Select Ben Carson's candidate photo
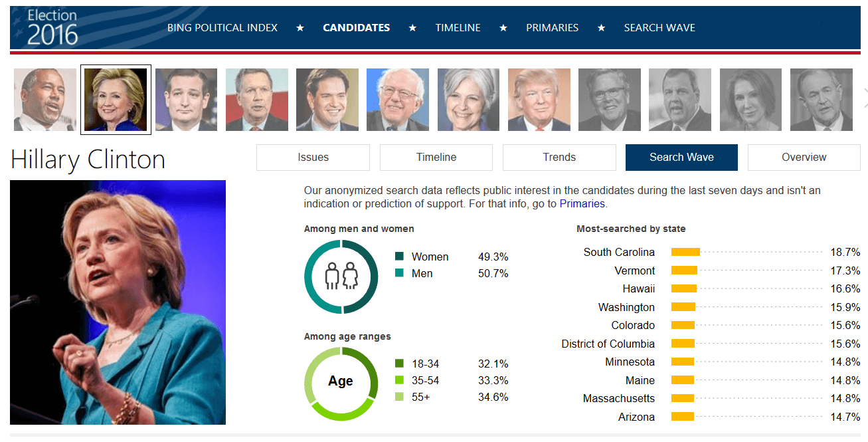 tap(44, 98)
